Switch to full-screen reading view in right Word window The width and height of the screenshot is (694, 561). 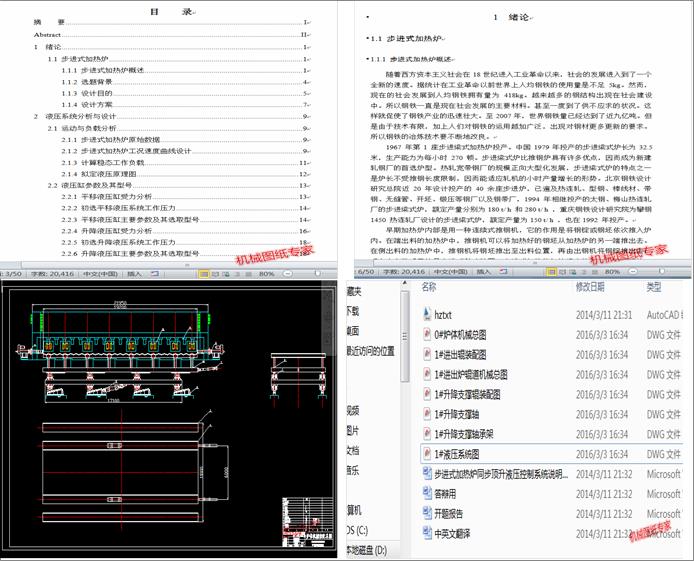(563, 272)
